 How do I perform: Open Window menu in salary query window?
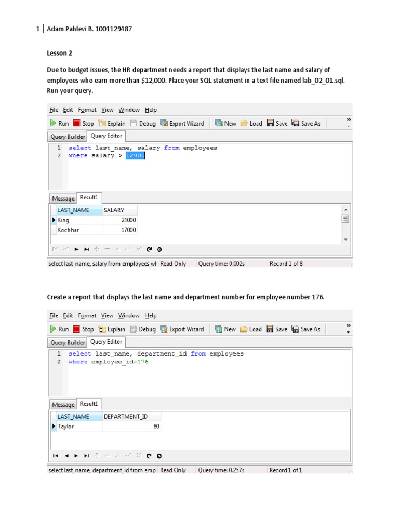(129, 110)
